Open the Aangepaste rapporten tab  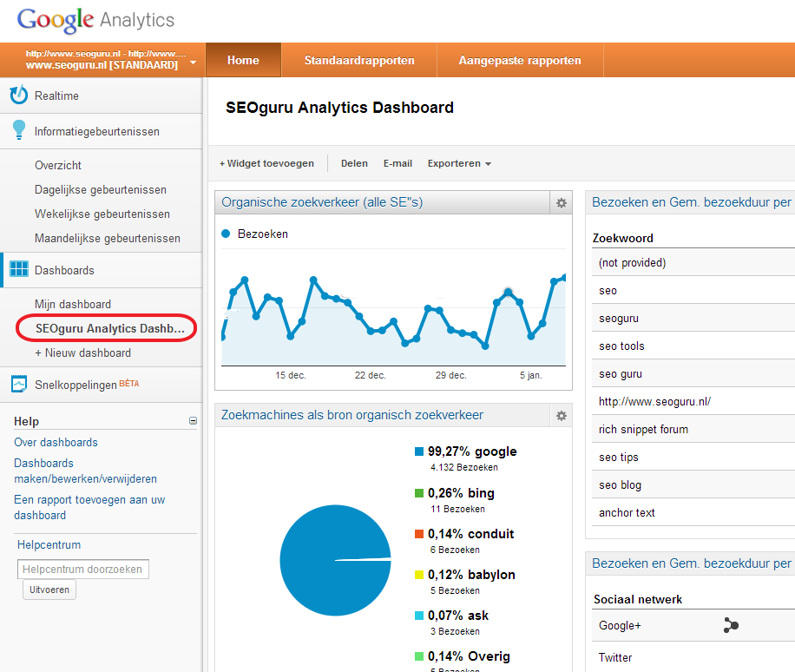pos(520,61)
